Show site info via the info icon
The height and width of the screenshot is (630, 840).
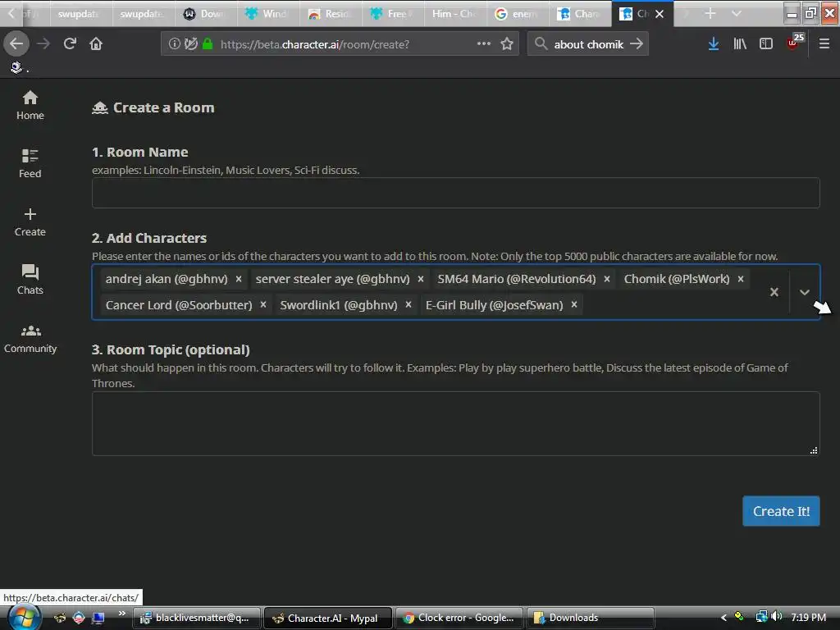coord(174,43)
